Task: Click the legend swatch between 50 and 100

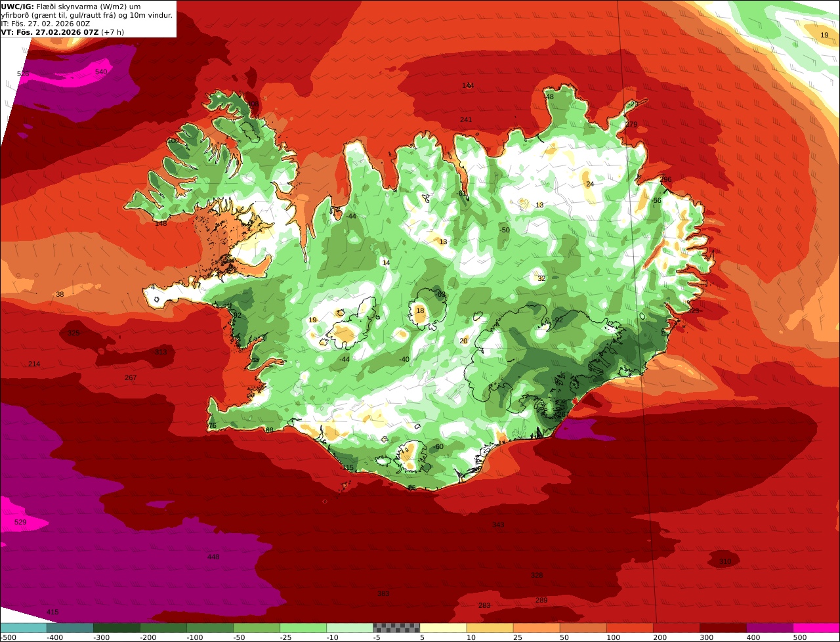Action: point(583,628)
